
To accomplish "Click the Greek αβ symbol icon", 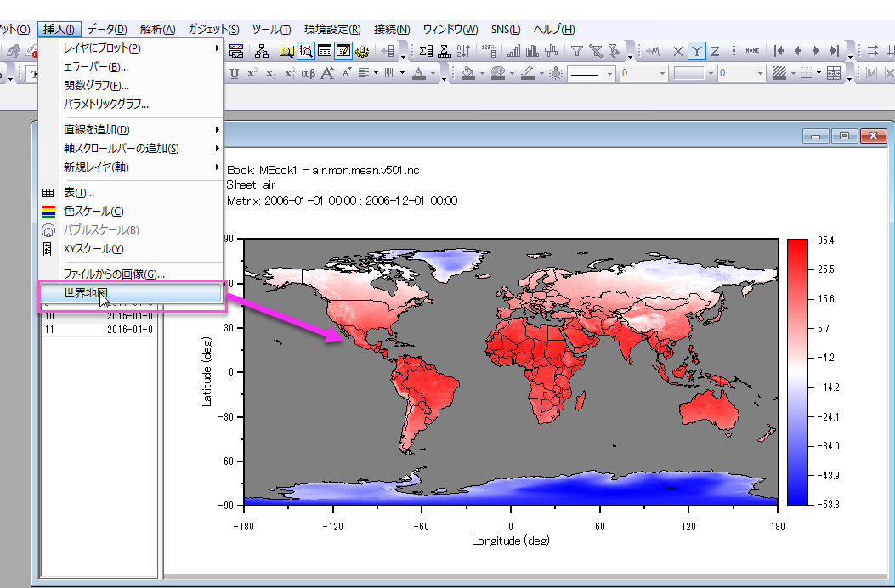I will click(308, 73).
